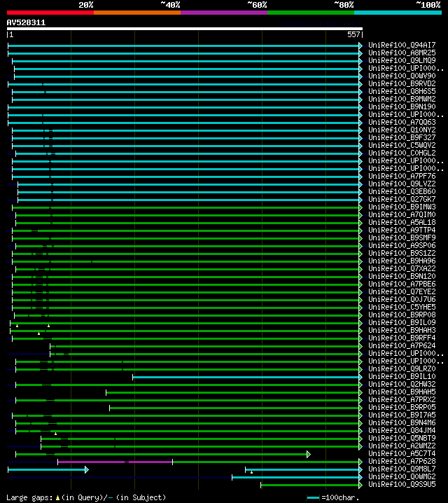Open the UniRef100_A7PBE6 hit
448x503 pixels.
point(402,284)
